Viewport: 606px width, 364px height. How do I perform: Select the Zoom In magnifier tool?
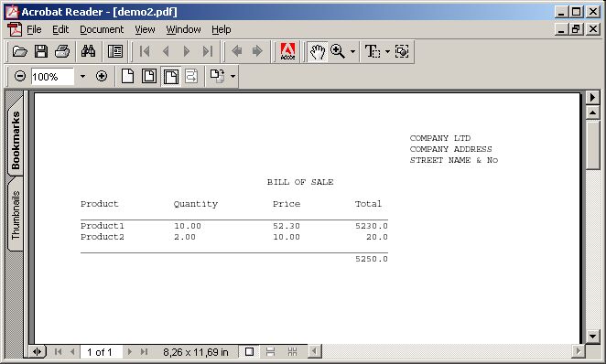[x=338, y=51]
